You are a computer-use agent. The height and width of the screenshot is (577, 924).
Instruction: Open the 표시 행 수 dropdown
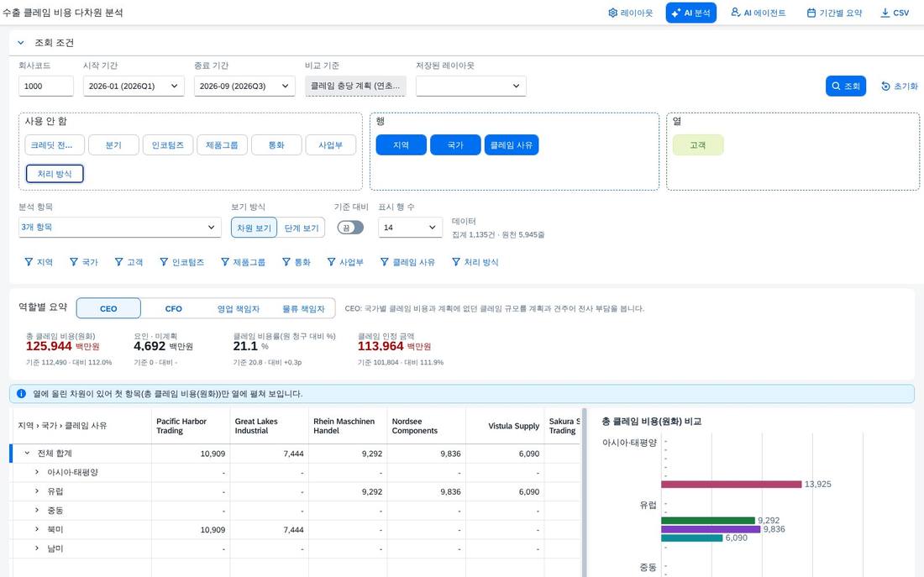410,228
